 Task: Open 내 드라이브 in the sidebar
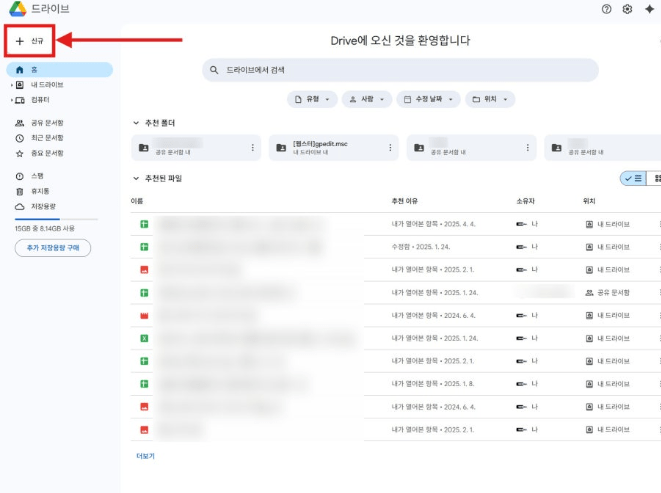click(x=47, y=85)
